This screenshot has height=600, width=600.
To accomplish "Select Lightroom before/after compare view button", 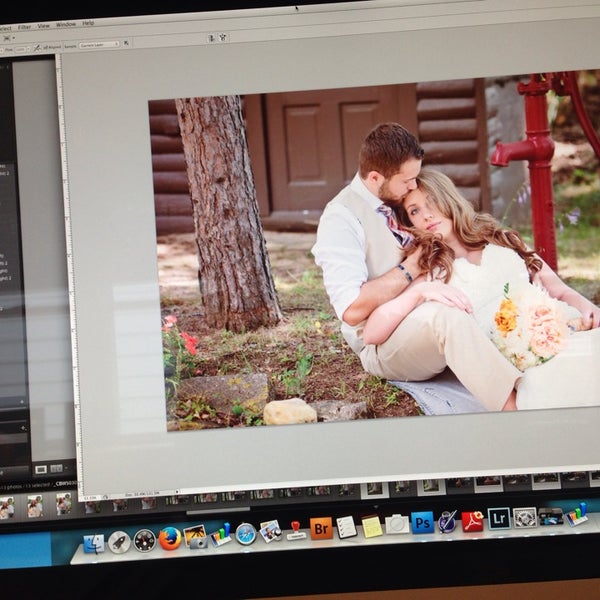I will click(x=56, y=468).
